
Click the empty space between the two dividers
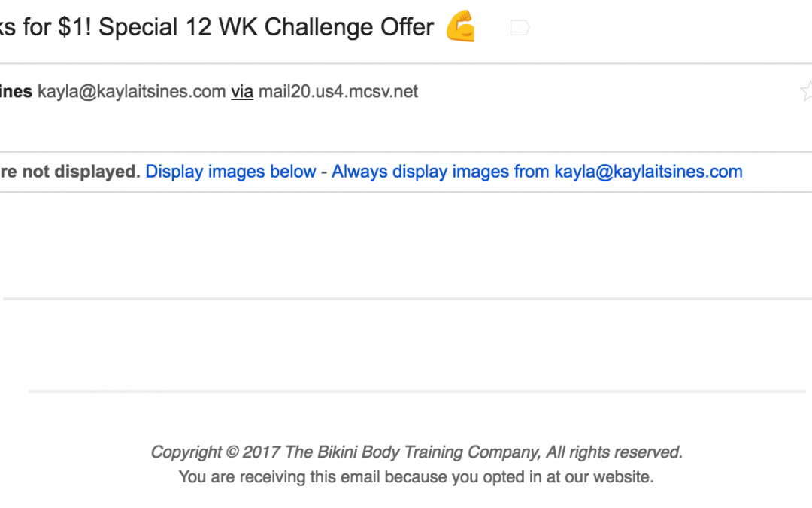(x=406, y=345)
